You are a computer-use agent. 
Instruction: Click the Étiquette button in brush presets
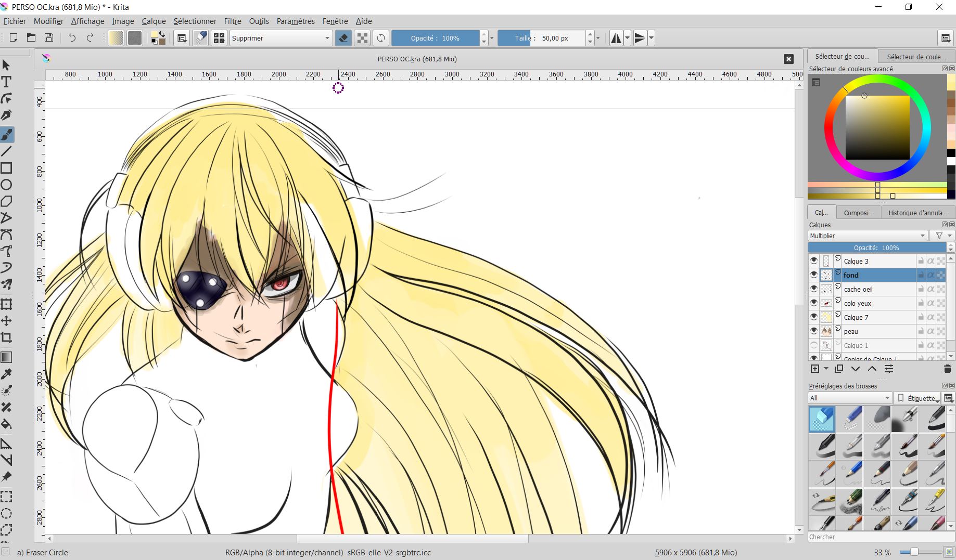click(x=919, y=398)
